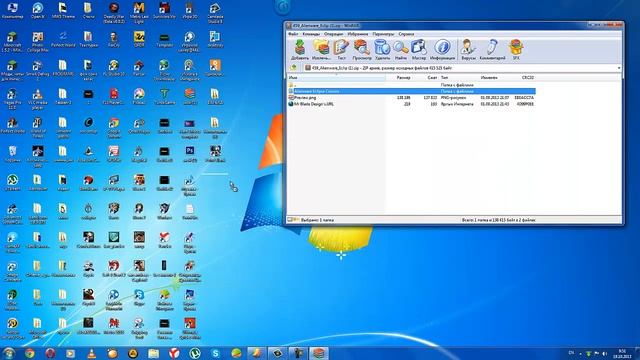The height and width of the screenshot is (360, 640).
Task: Select the Camtasia Studio desktop icon
Action: click(215, 13)
